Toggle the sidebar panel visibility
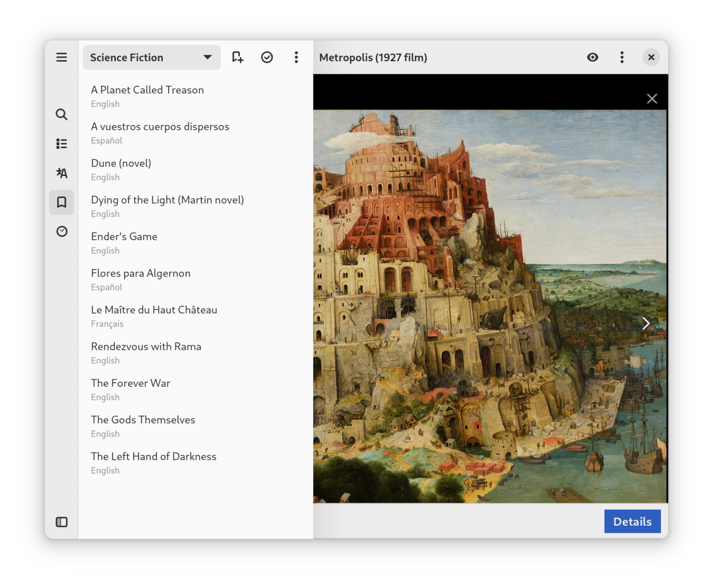 point(62,522)
